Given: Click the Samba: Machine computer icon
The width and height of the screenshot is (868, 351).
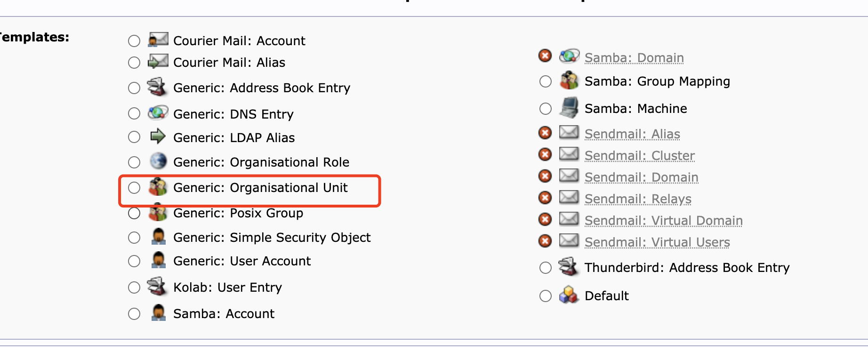Looking at the screenshot, I should [569, 107].
